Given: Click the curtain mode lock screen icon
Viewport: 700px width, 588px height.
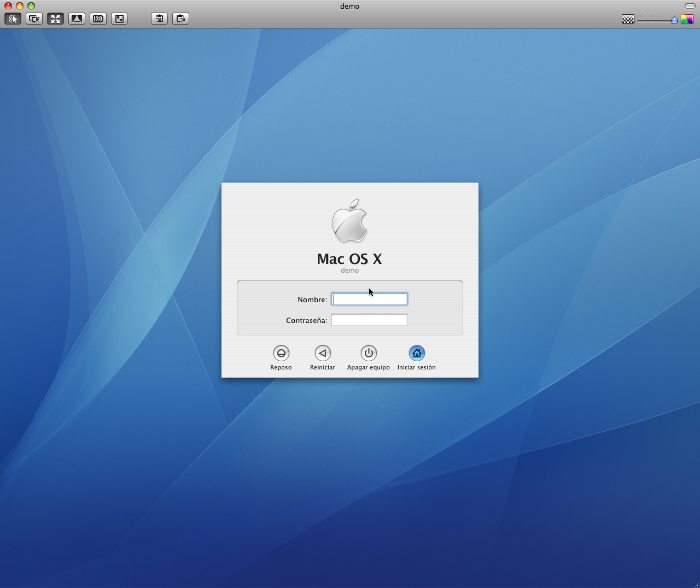Looking at the screenshot, I should 77,19.
